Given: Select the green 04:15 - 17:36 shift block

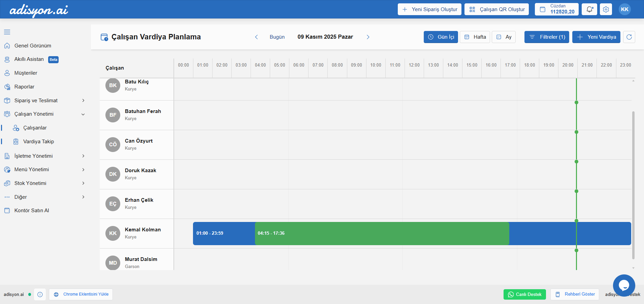Looking at the screenshot, I should click(x=382, y=233).
